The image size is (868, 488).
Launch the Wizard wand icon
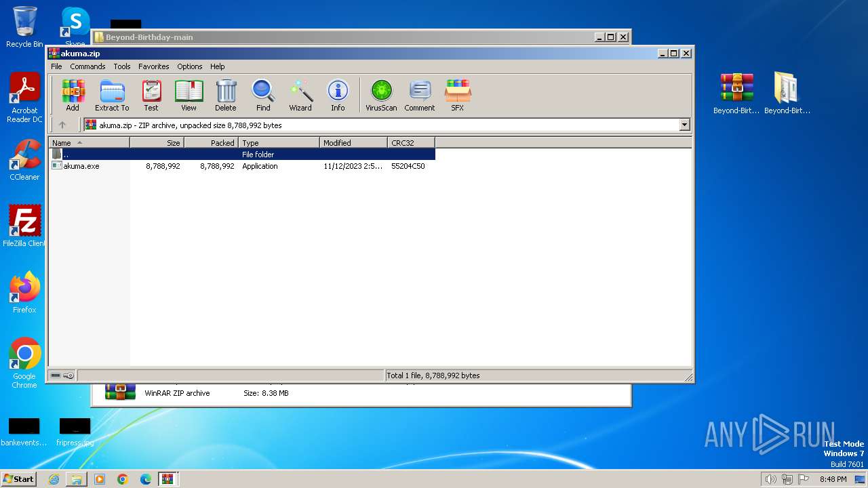300,95
